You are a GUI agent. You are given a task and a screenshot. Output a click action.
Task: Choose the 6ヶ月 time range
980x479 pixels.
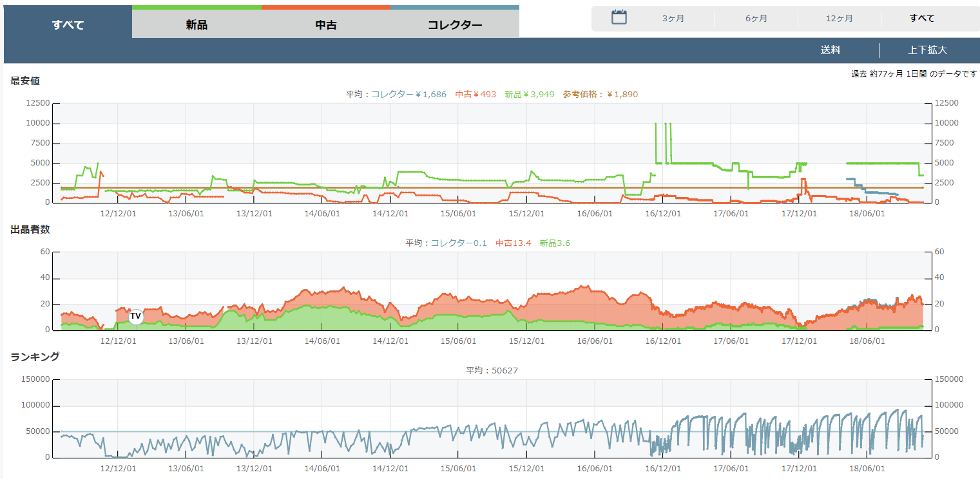coord(756,19)
